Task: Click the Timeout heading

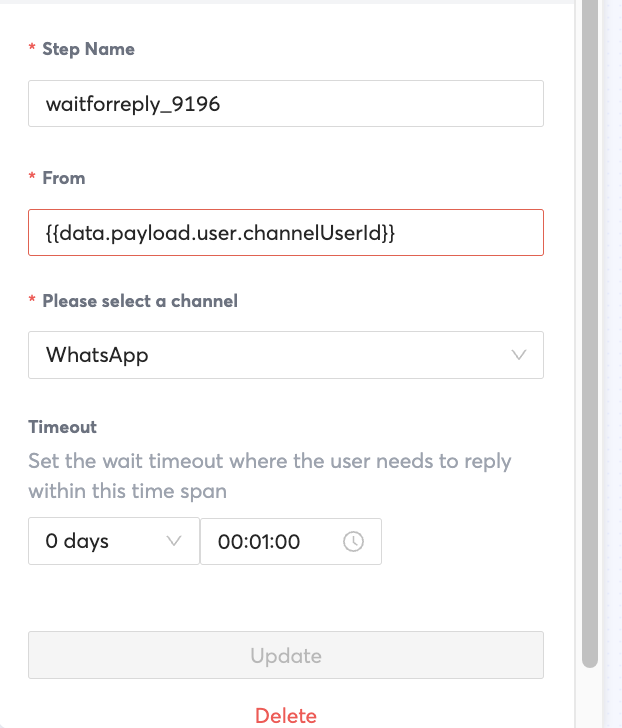Action: pyautogui.click(x=62, y=427)
